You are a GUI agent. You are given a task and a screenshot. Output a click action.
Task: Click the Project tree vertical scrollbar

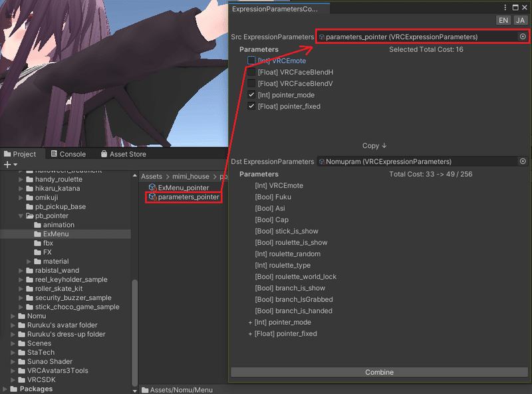click(135, 333)
